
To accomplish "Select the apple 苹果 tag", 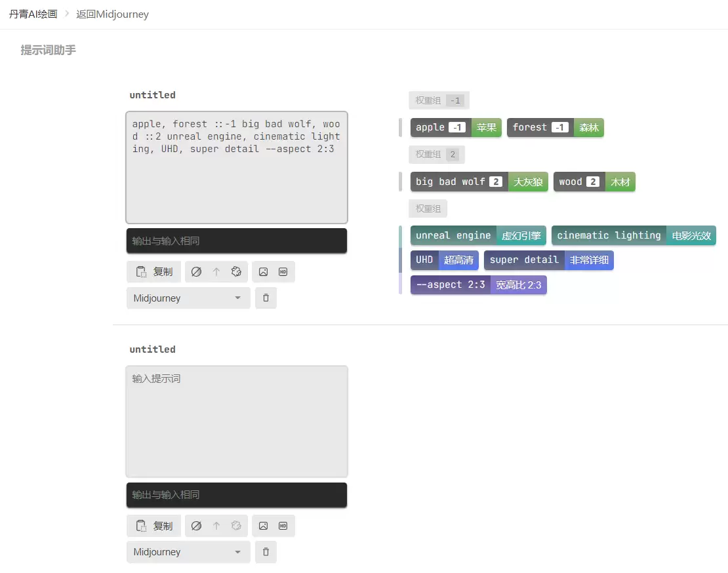I will click(456, 128).
